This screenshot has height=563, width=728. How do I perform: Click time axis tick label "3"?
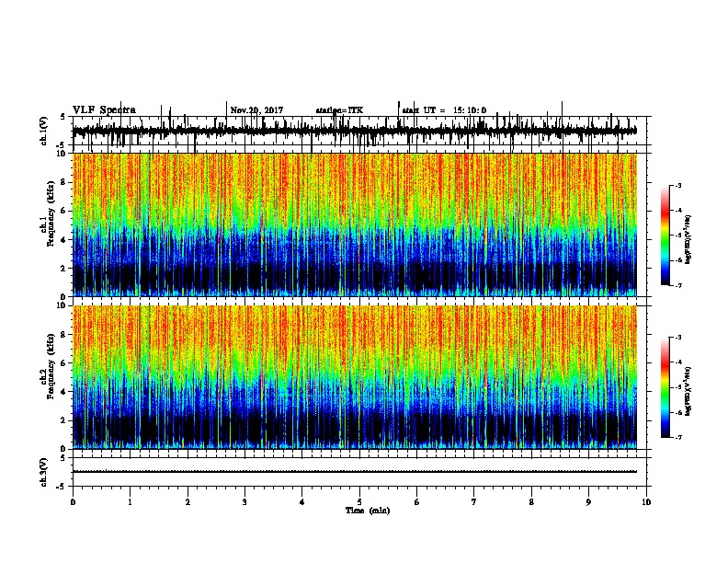click(x=245, y=502)
